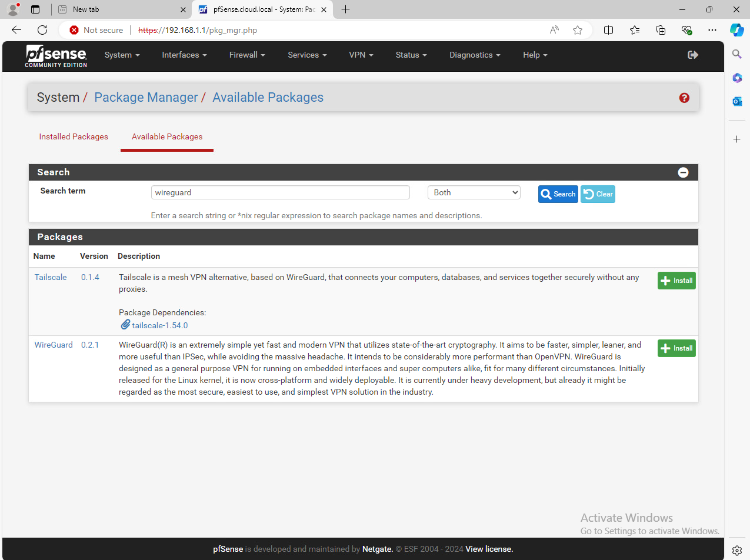Open the Browser essentials heart icon
750x560 pixels.
tap(686, 30)
